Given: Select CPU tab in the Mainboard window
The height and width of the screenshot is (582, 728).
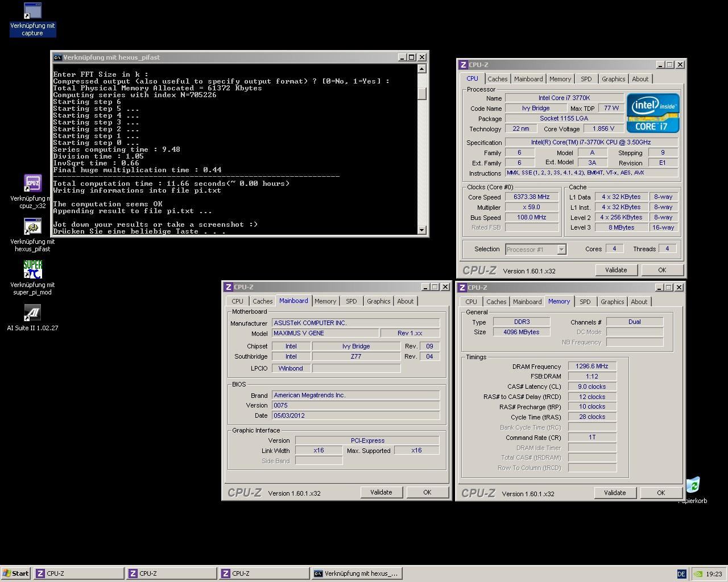Looking at the screenshot, I should (x=237, y=301).
